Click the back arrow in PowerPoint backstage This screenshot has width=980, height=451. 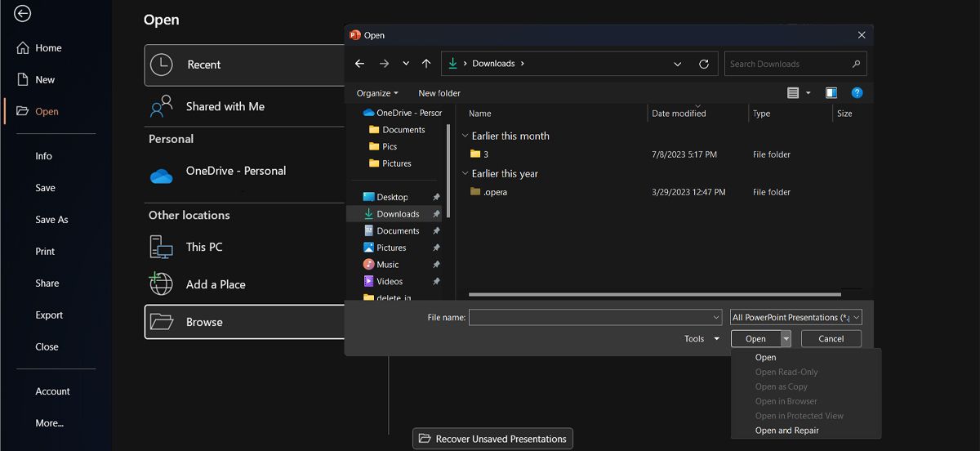(x=23, y=13)
